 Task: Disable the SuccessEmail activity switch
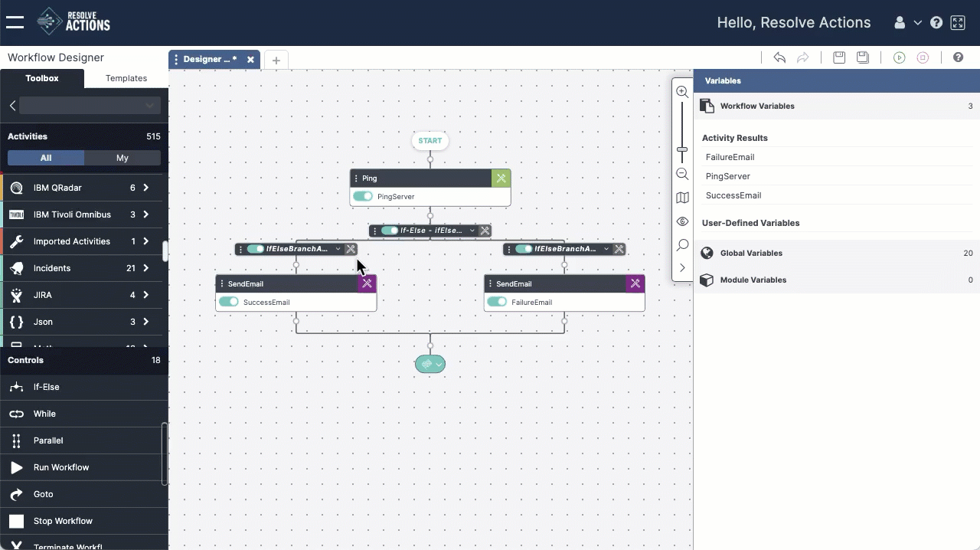229,302
